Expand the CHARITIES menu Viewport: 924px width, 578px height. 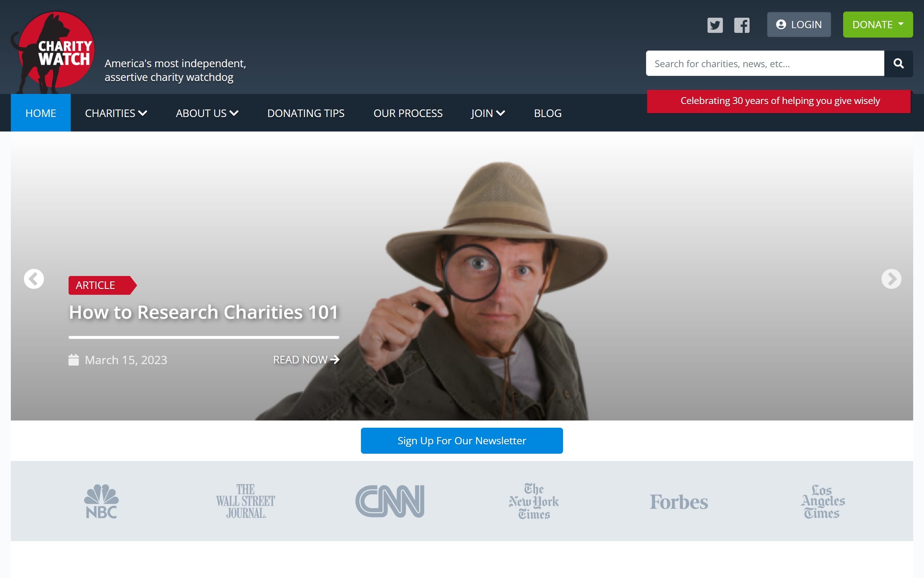116,113
